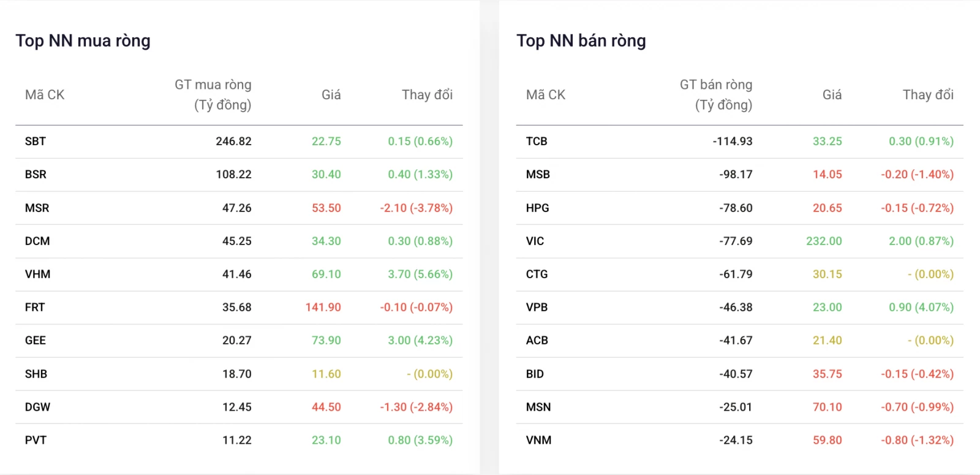The height and width of the screenshot is (475, 980).
Task: Click the VPB stock code
Action: (537, 307)
